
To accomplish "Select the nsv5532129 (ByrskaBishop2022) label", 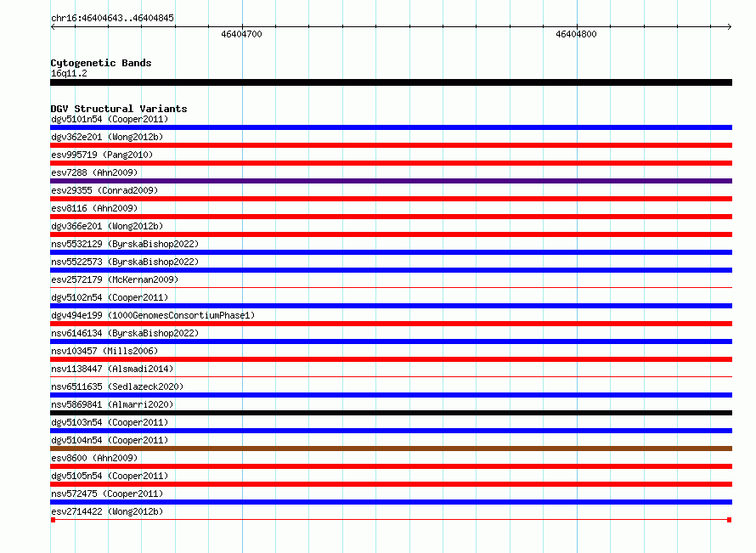I will 125,244.
